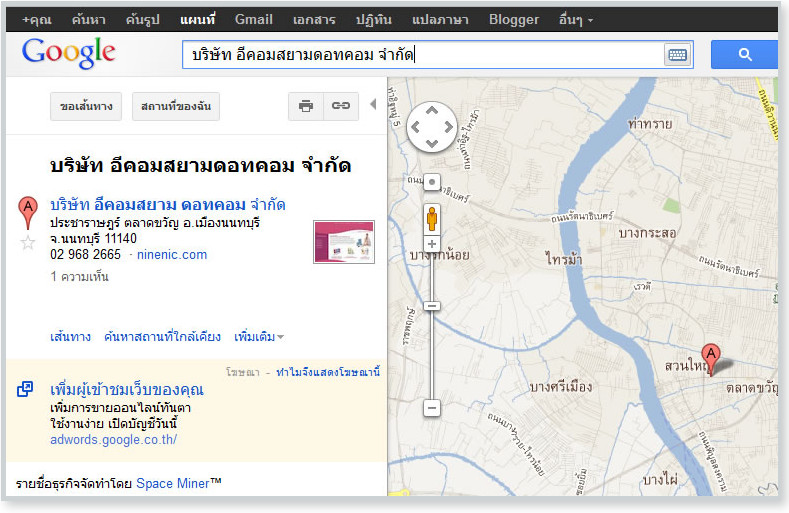789x513 pixels.
Task: Select the Street View pegman
Action: coord(432,219)
